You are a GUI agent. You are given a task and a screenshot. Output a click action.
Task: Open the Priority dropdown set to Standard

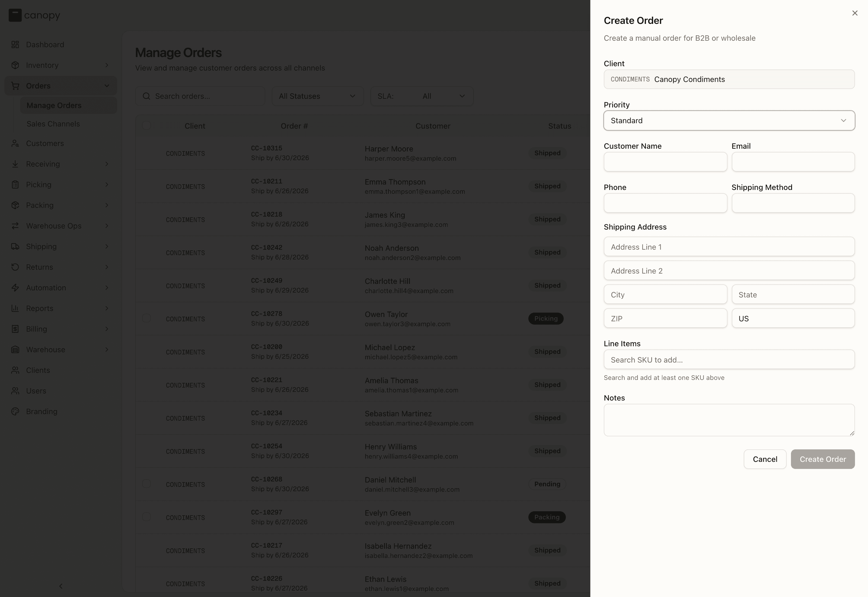tap(729, 120)
